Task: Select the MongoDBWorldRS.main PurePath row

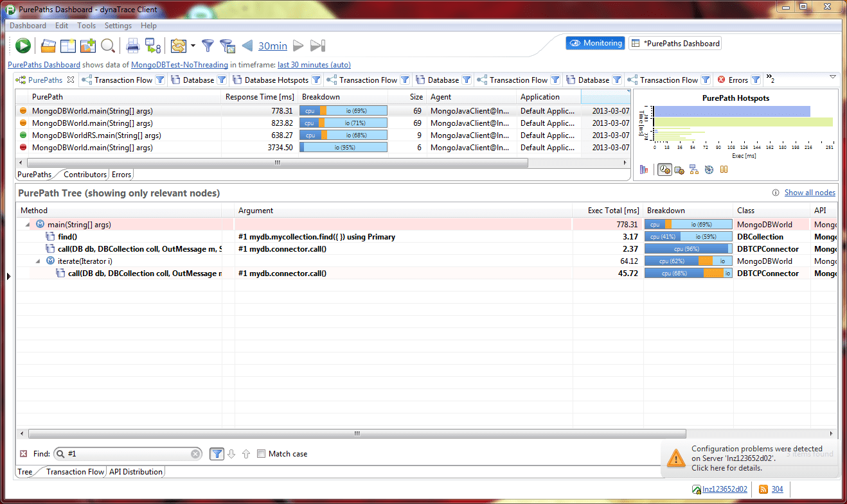Action: pyautogui.click(x=323, y=135)
